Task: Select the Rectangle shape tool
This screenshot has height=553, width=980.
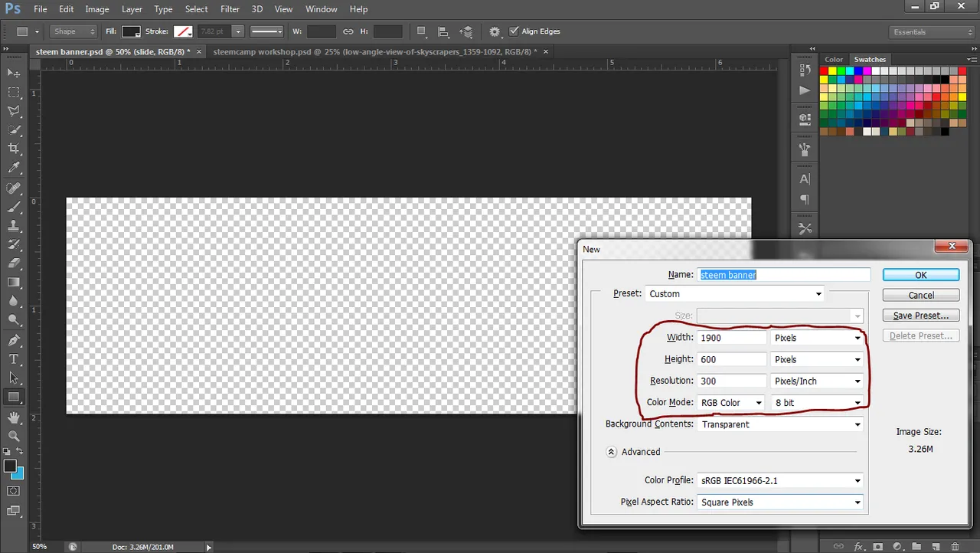Action: coord(14,397)
